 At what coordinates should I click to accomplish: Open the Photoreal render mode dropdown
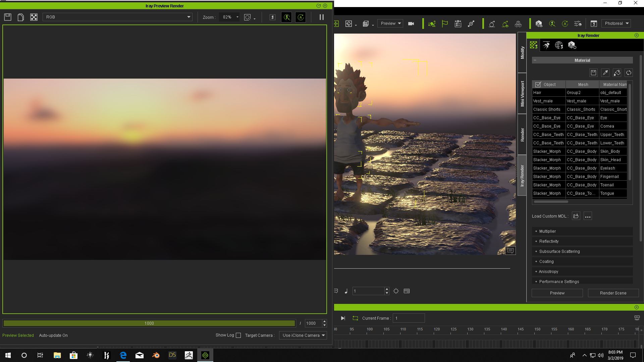tap(616, 24)
